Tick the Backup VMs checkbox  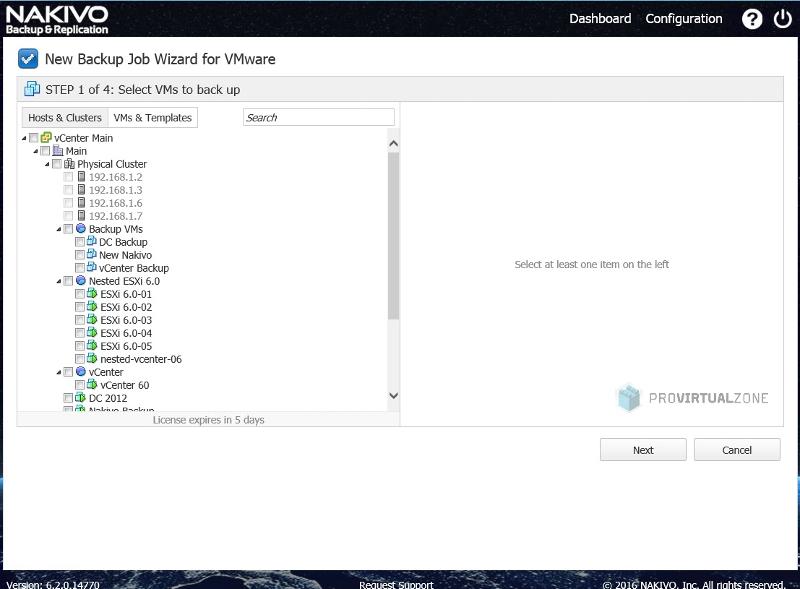coord(68,229)
